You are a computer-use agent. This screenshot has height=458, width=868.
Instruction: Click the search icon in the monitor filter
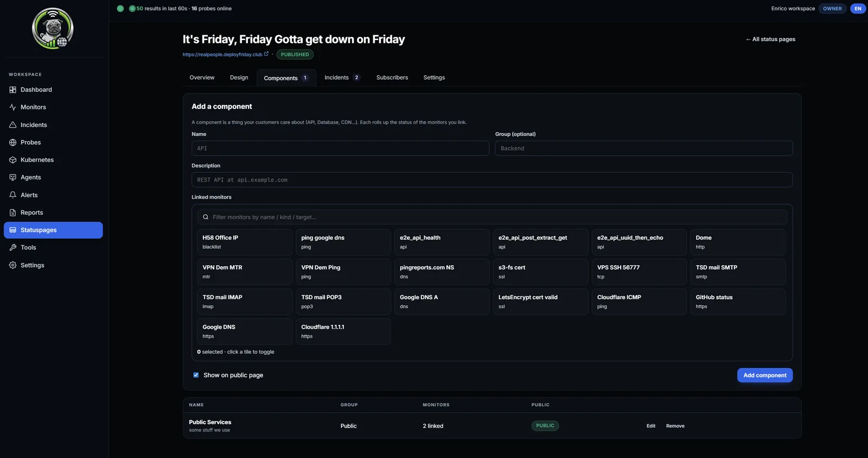206,217
